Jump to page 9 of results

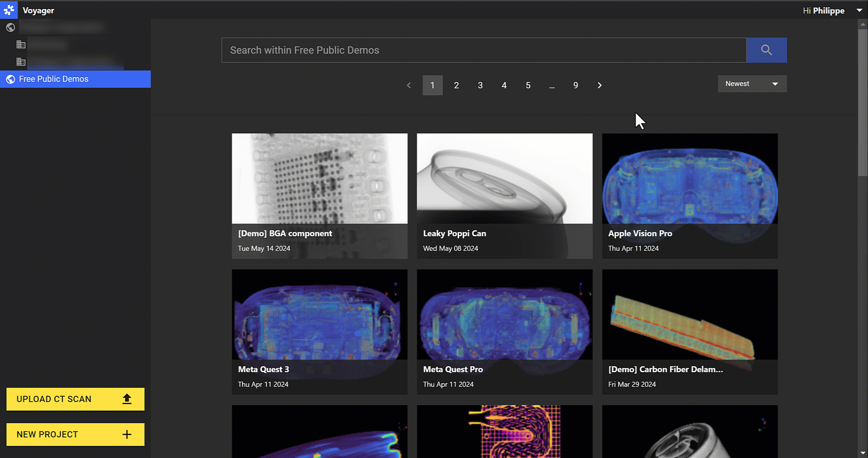[576, 85]
